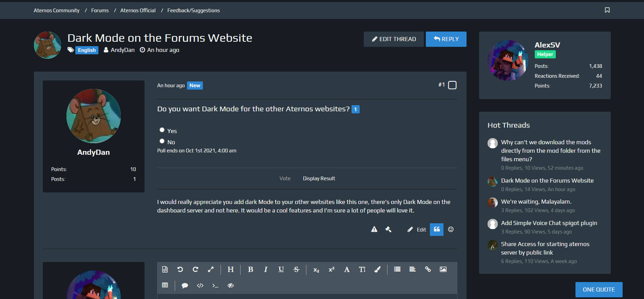Select the No poll option
This screenshot has width=644, height=299.
(x=162, y=141)
